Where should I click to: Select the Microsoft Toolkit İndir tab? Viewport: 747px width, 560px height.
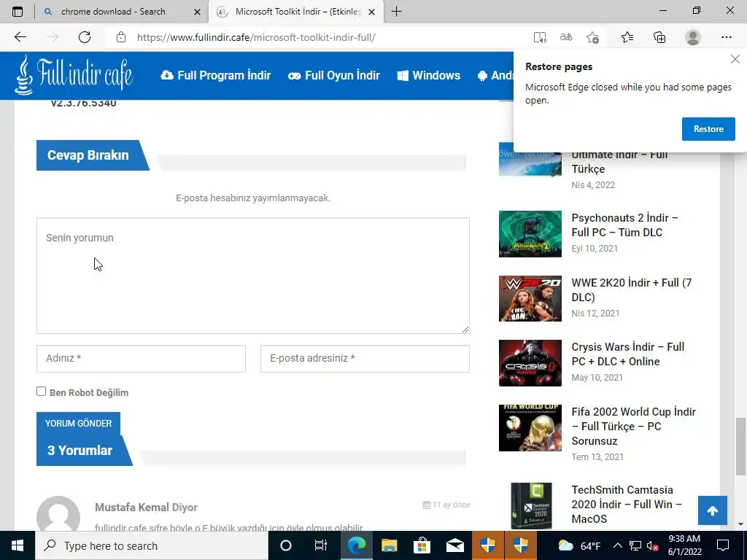(298, 12)
